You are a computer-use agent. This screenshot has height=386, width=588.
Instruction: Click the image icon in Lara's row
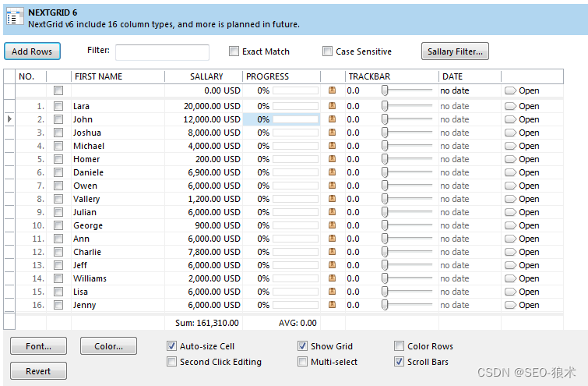tap(332, 106)
